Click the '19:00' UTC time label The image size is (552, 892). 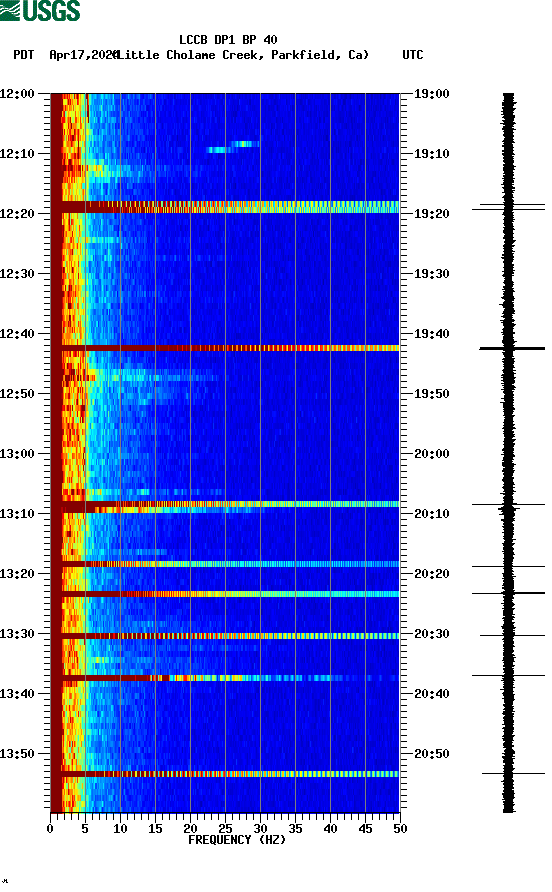coord(431,94)
